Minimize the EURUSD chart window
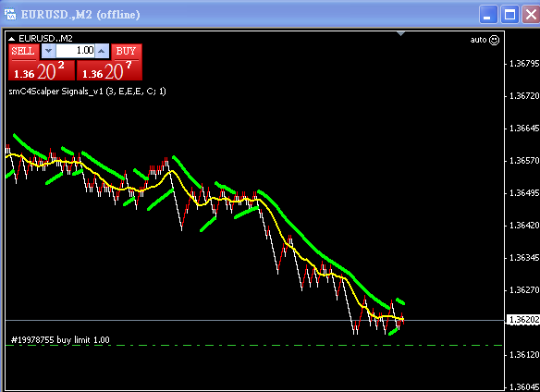Image resolution: width=540 pixels, height=392 pixels. pos(488,15)
